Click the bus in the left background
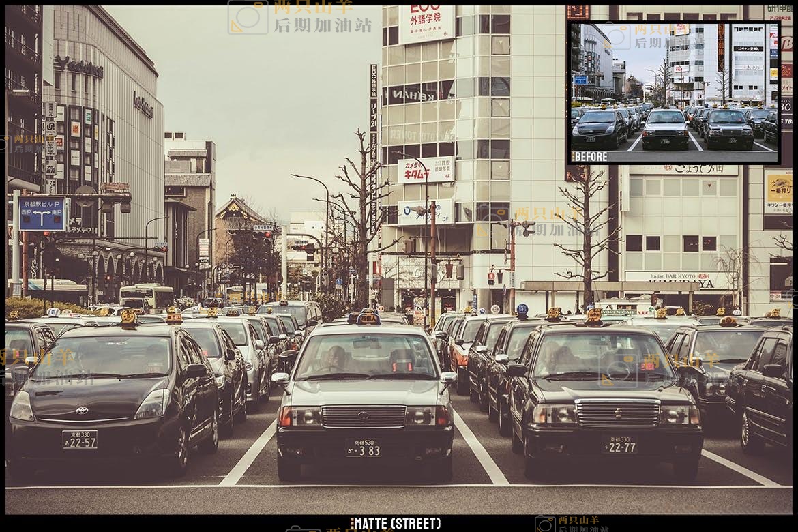798x532 pixels. (x=147, y=296)
